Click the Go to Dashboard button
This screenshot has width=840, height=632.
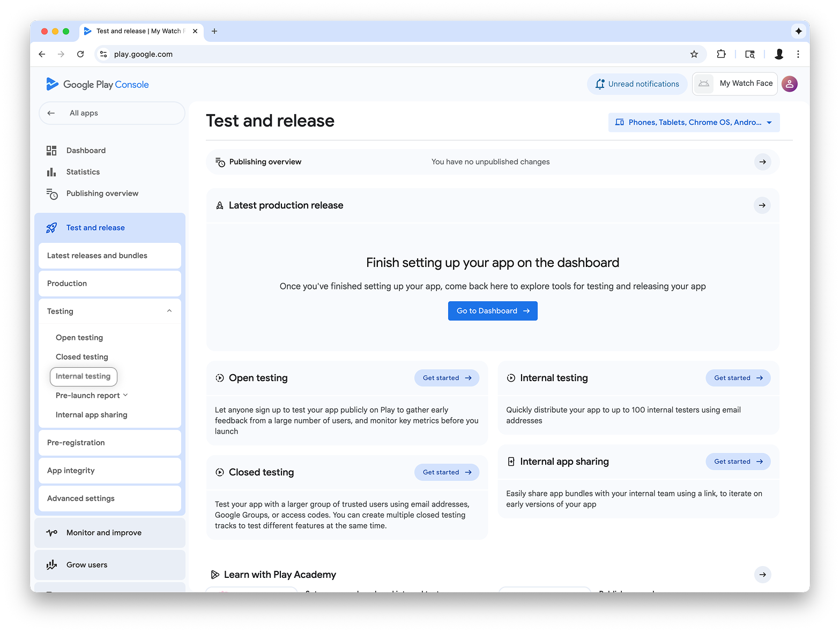coord(492,311)
